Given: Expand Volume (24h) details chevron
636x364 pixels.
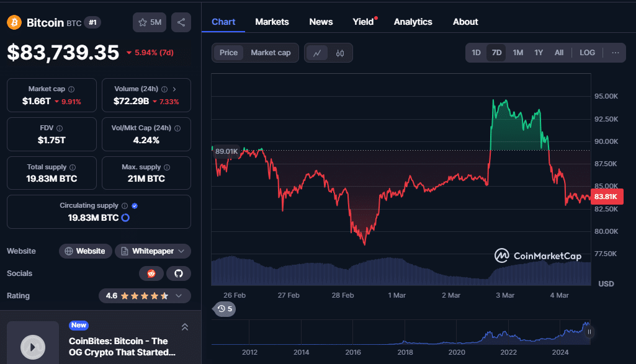Looking at the screenshot, I should point(174,89).
